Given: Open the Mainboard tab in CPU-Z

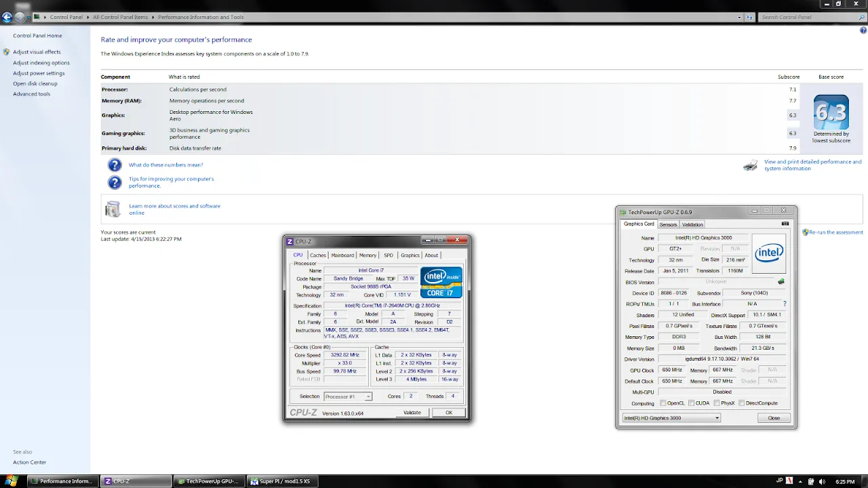Looking at the screenshot, I should click(x=342, y=256).
